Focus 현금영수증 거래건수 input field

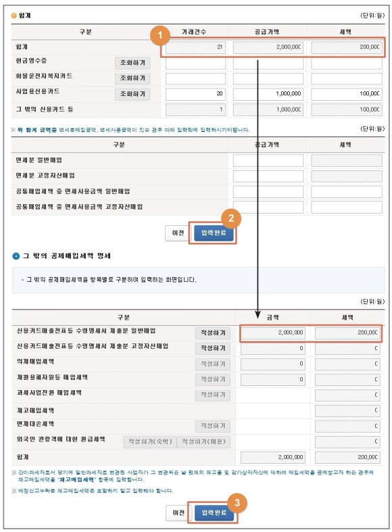click(x=195, y=63)
